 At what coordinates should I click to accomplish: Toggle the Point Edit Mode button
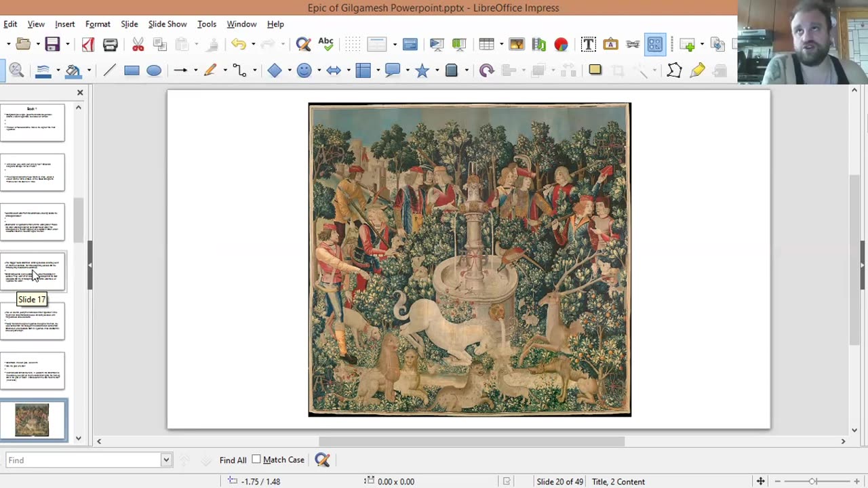(674, 70)
